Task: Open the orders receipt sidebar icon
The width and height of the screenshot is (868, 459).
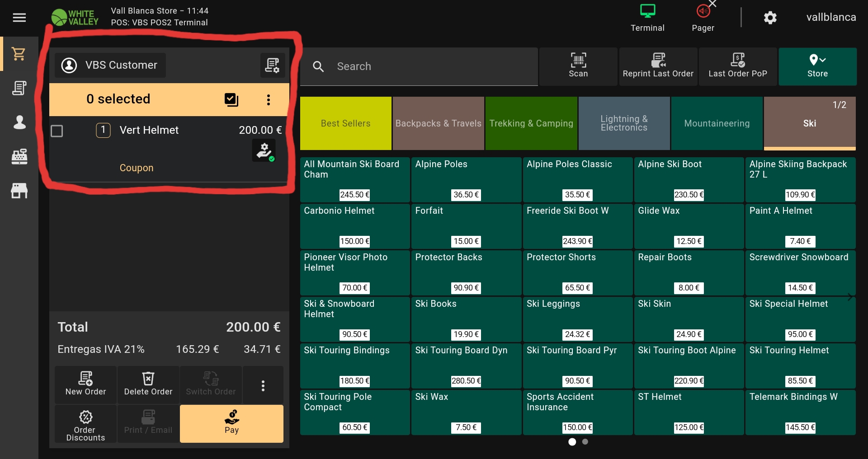Action: (x=19, y=88)
